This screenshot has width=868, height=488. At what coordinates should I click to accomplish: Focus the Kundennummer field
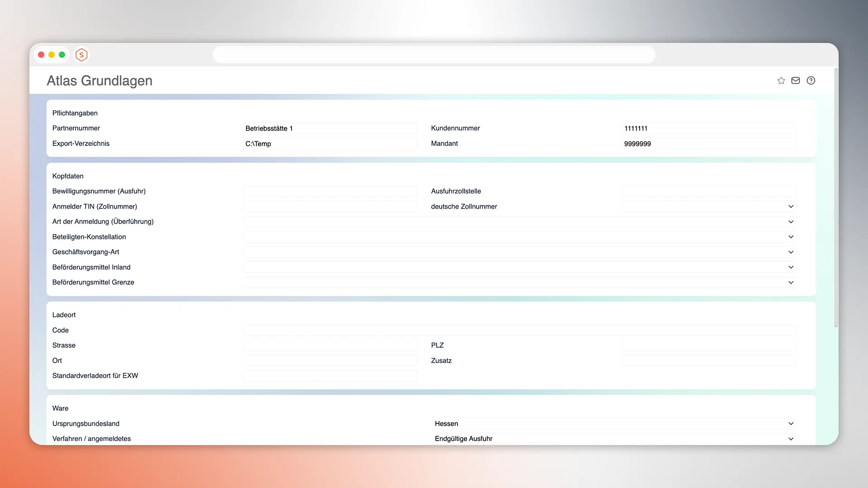(x=708, y=128)
